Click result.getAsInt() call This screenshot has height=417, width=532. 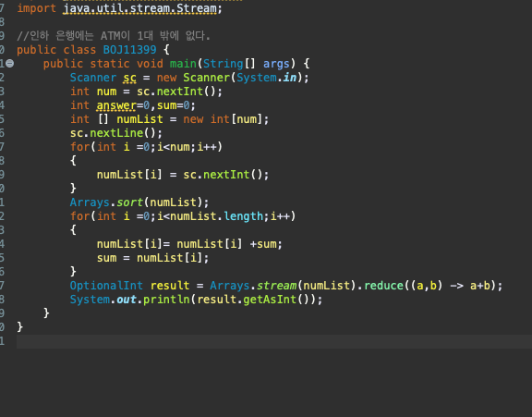pos(256,300)
